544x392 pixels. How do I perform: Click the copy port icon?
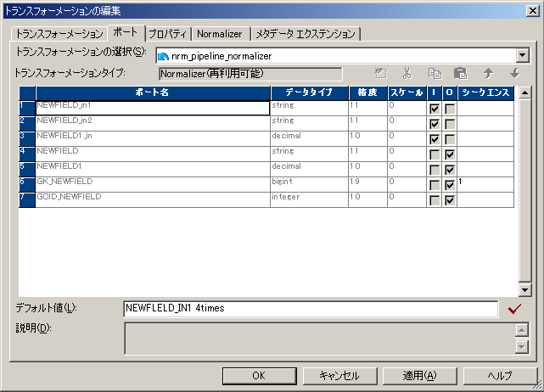click(x=435, y=74)
